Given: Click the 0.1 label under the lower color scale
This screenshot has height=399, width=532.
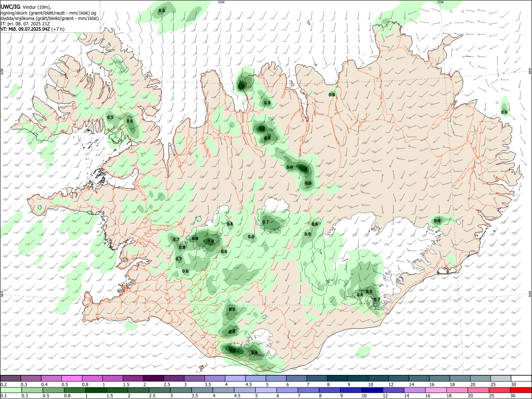Looking at the screenshot, I should coord(3,396).
